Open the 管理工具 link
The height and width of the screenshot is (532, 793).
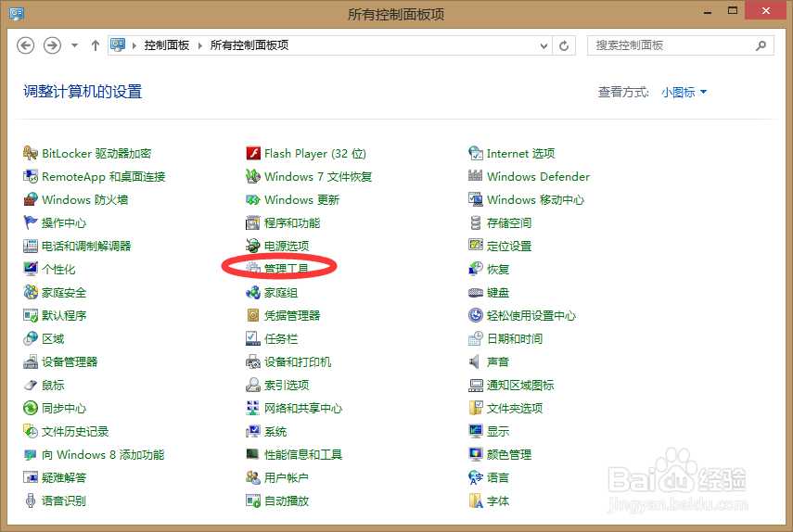[x=287, y=269]
